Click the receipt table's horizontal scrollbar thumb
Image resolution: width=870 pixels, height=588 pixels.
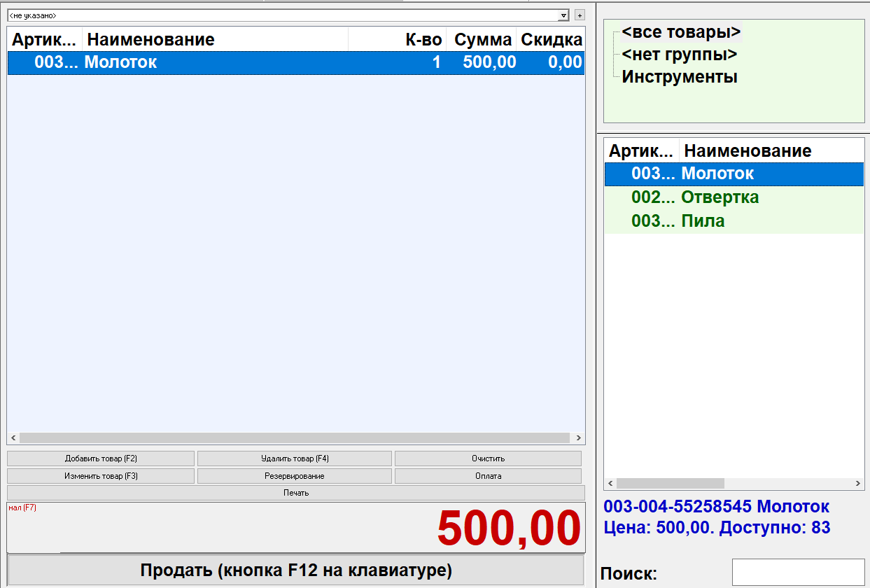[x=294, y=437]
